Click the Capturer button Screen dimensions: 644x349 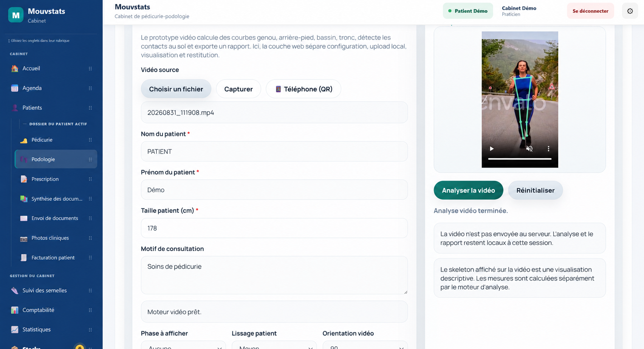(238, 89)
